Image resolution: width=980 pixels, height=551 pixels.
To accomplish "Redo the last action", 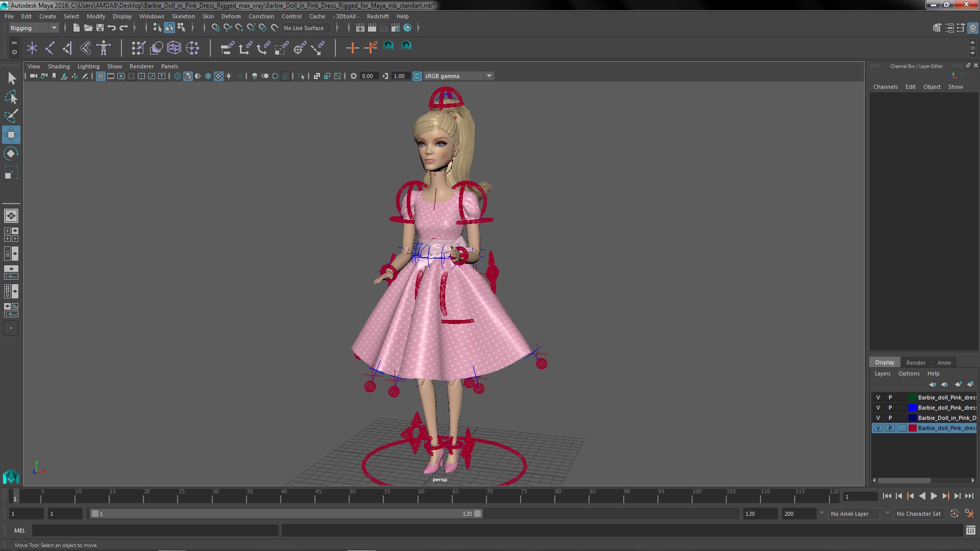I will [x=124, y=28].
